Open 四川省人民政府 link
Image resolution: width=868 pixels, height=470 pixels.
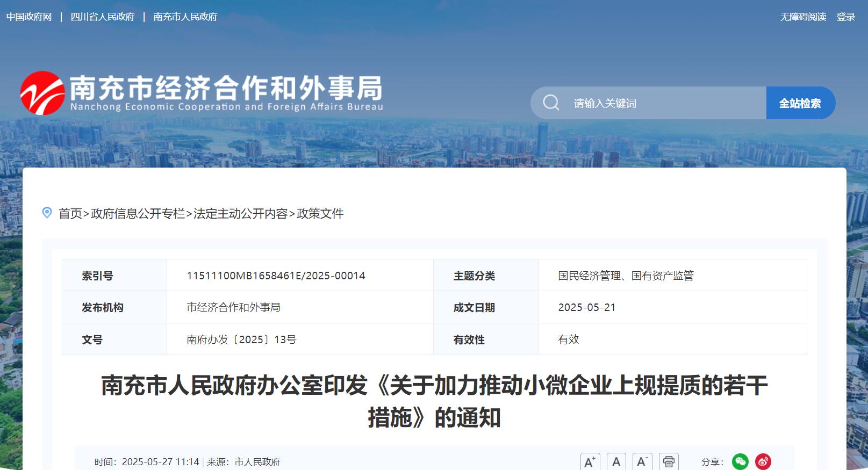tap(103, 17)
